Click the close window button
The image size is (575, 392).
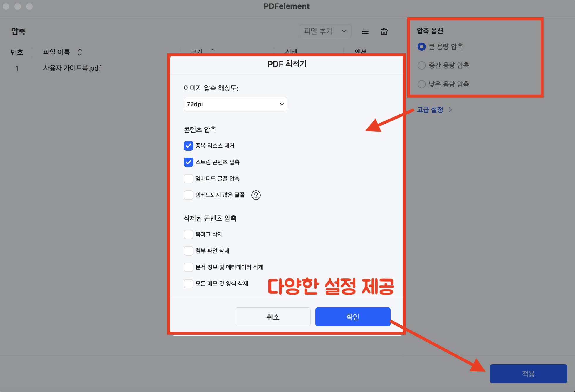coord(6,6)
